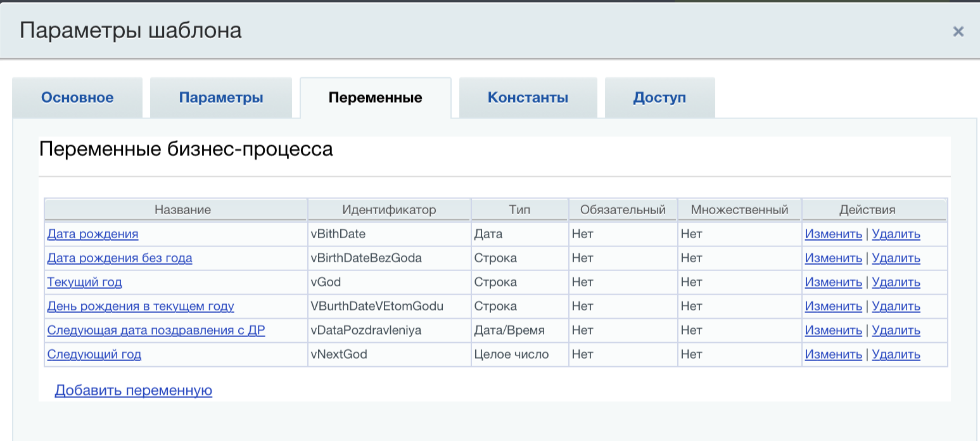980x441 pixels.
Task: Close the Параметры шаблона dialog
Action: pyautogui.click(x=958, y=32)
